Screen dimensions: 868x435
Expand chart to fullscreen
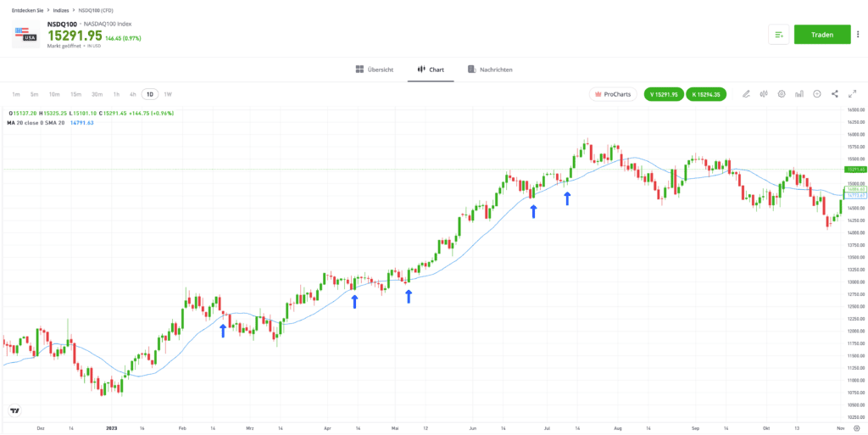(x=853, y=94)
